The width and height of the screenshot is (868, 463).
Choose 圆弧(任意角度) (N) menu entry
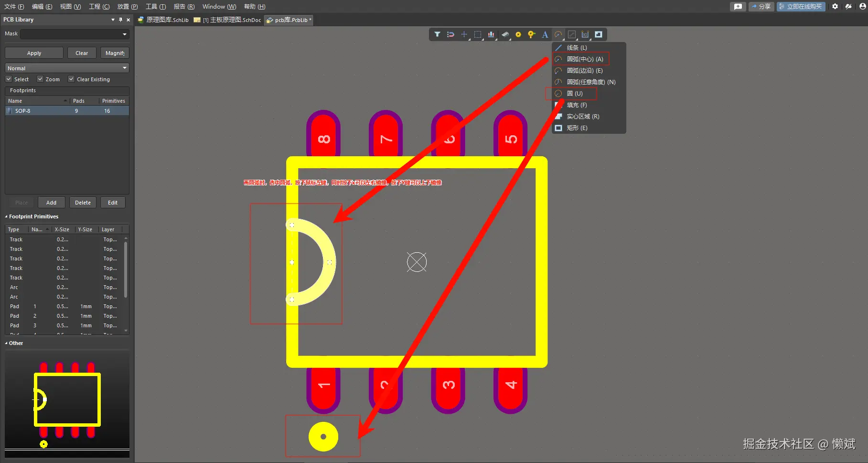[x=589, y=82]
